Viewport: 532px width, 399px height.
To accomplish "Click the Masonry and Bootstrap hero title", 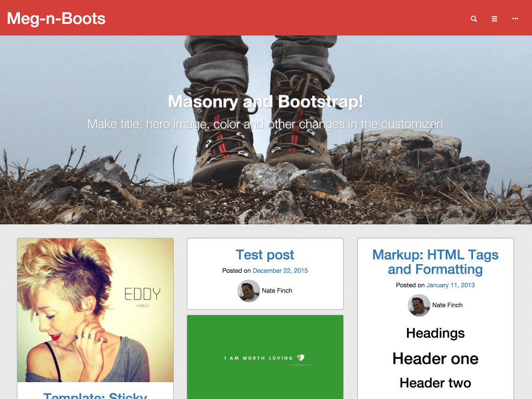I will 265,102.
